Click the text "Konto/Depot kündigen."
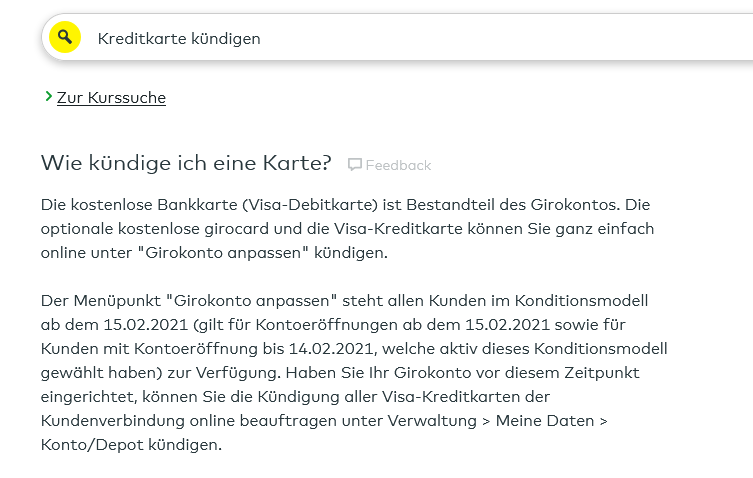The width and height of the screenshot is (753, 478). [131, 444]
